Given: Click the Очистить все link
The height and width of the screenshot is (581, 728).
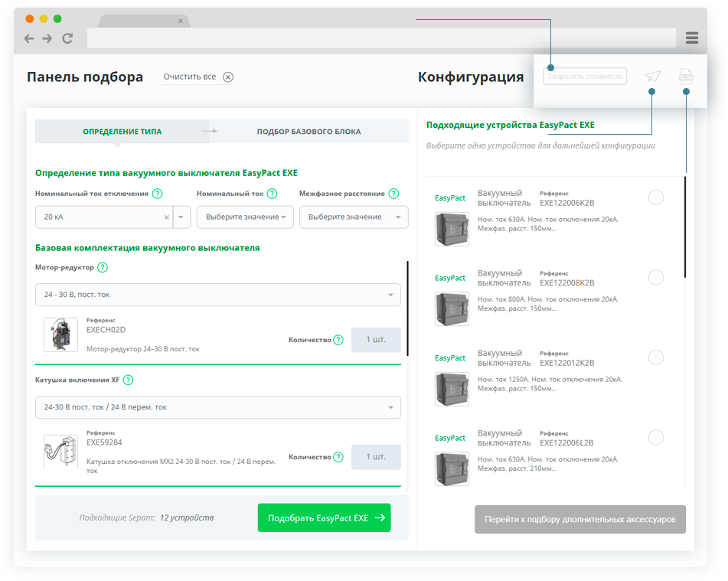Looking at the screenshot, I should coord(189,77).
